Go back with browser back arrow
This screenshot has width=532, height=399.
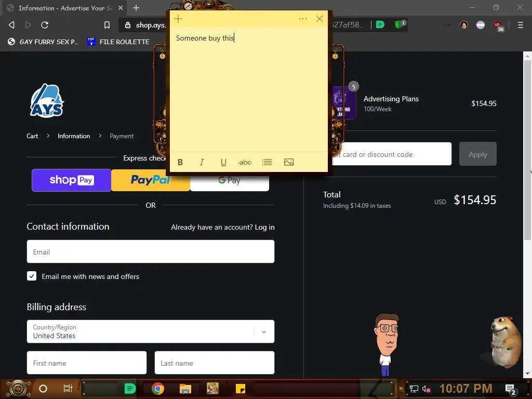[11, 25]
